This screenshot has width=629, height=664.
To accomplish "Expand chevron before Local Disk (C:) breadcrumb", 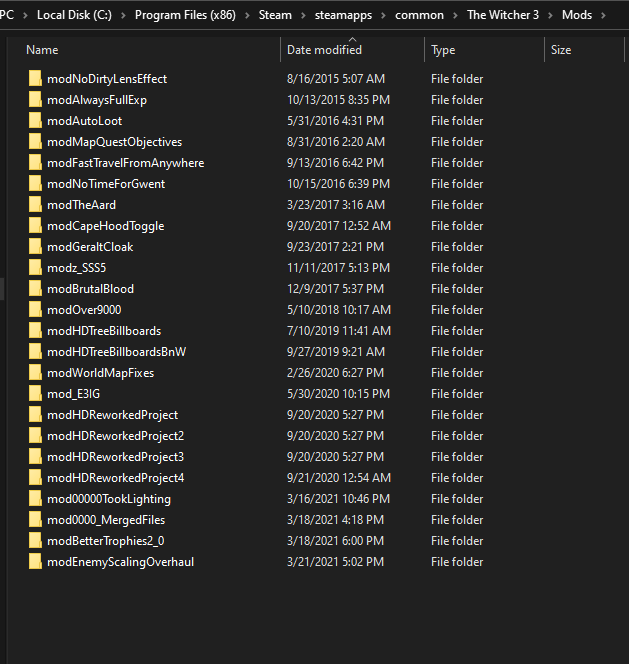I will pyautogui.click(x=25, y=15).
